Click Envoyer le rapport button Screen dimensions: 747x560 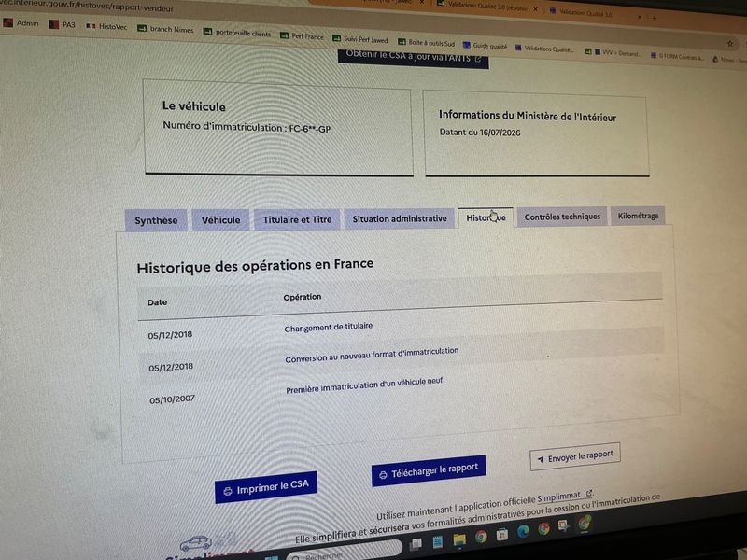tap(575, 456)
